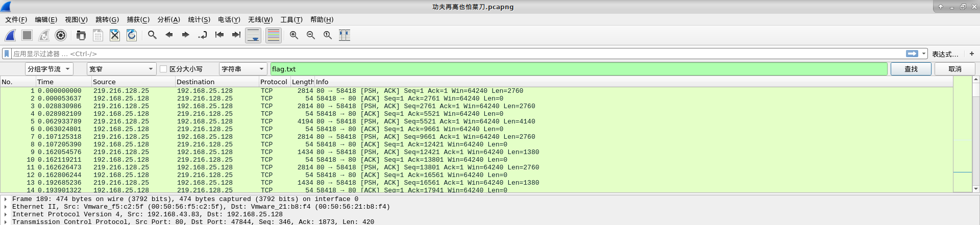This screenshot has width=980, height=225.
Task: Sort by the Source column header
Action: [x=133, y=82]
